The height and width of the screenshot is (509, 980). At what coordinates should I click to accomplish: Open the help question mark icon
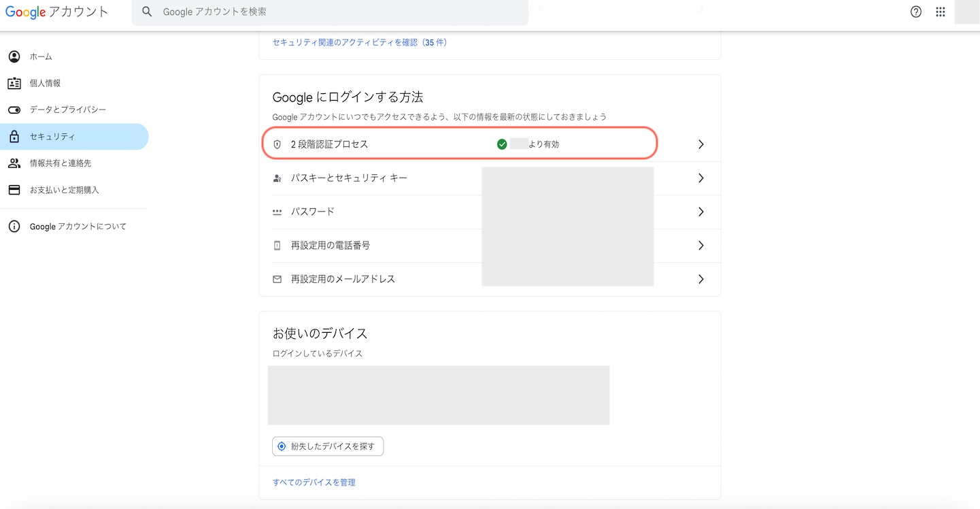tap(916, 12)
